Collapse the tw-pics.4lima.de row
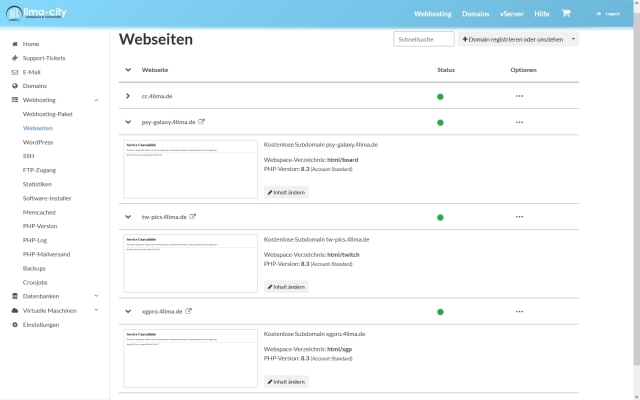640x400 pixels. click(128, 216)
